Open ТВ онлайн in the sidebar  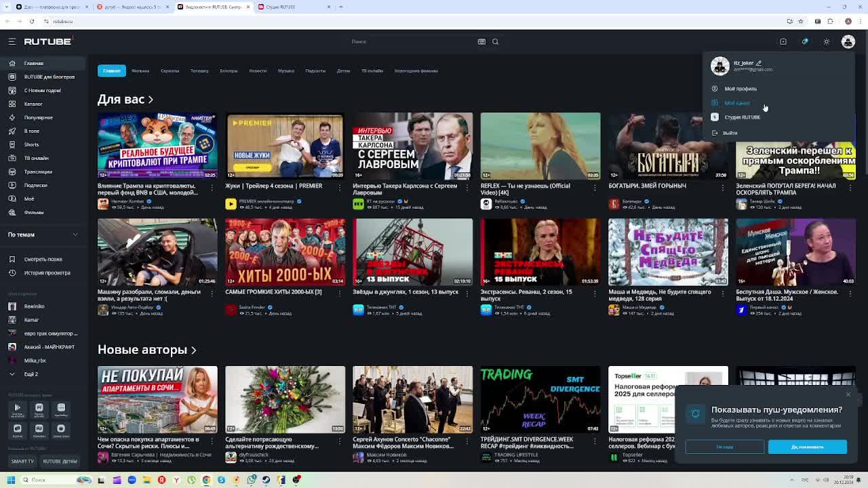coord(36,158)
